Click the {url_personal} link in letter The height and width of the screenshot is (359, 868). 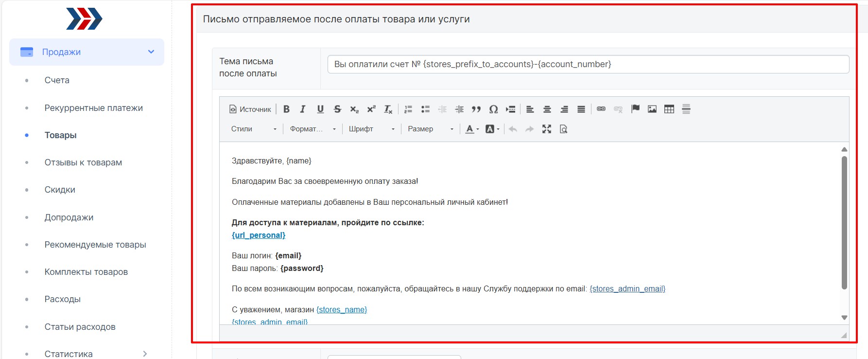tap(259, 235)
